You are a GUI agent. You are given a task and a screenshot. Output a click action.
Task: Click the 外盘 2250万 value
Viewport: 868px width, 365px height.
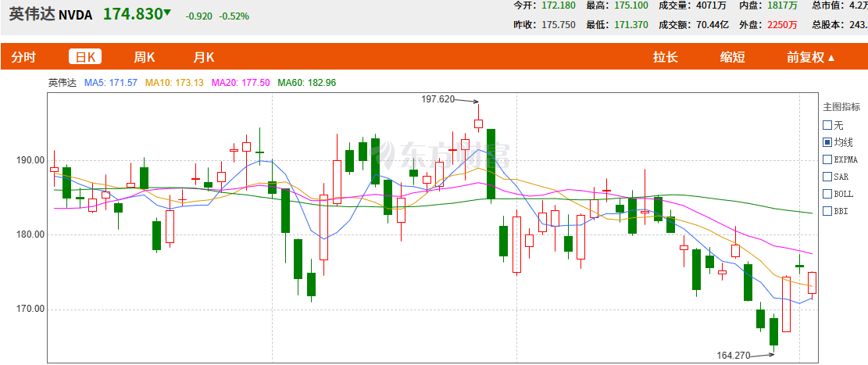click(x=781, y=25)
